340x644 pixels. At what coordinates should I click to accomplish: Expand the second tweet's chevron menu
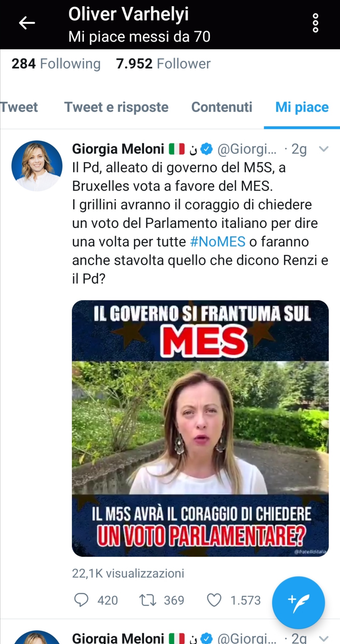[x=324, y=638]
